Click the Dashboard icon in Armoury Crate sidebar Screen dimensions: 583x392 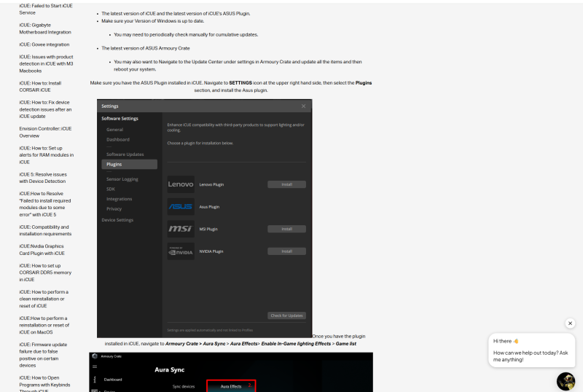coord(95,380)
